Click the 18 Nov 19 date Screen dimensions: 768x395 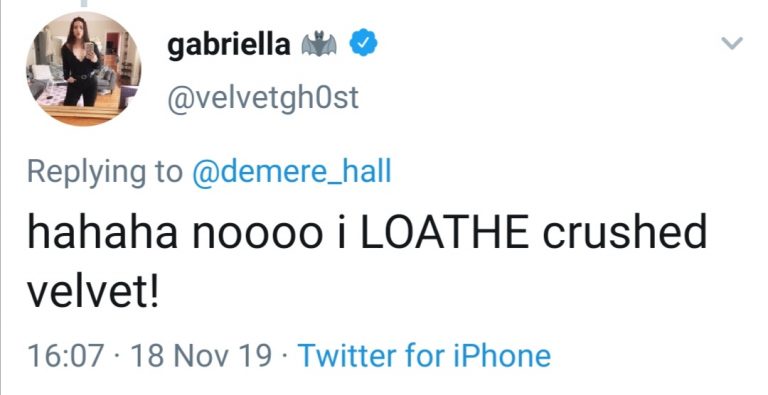201,356
